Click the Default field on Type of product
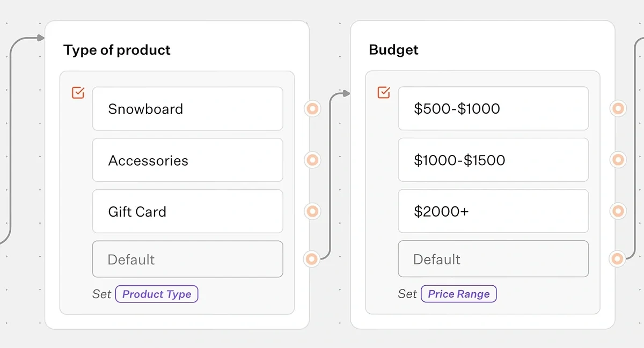This screenshot has height=348, width=644. tap(187, 259)
